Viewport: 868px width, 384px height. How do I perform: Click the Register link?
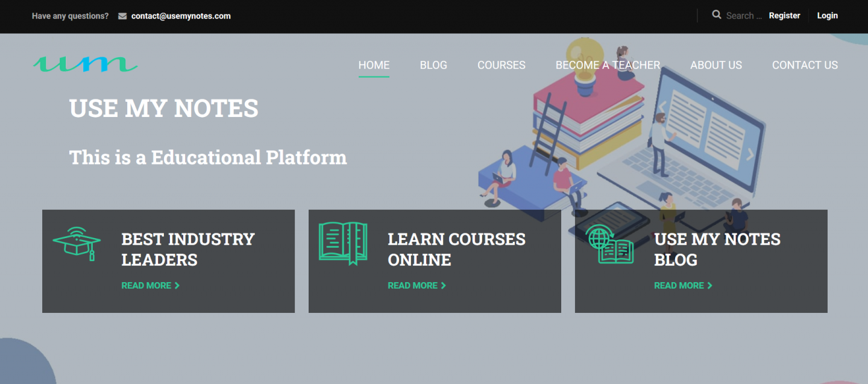pos(784,16)
